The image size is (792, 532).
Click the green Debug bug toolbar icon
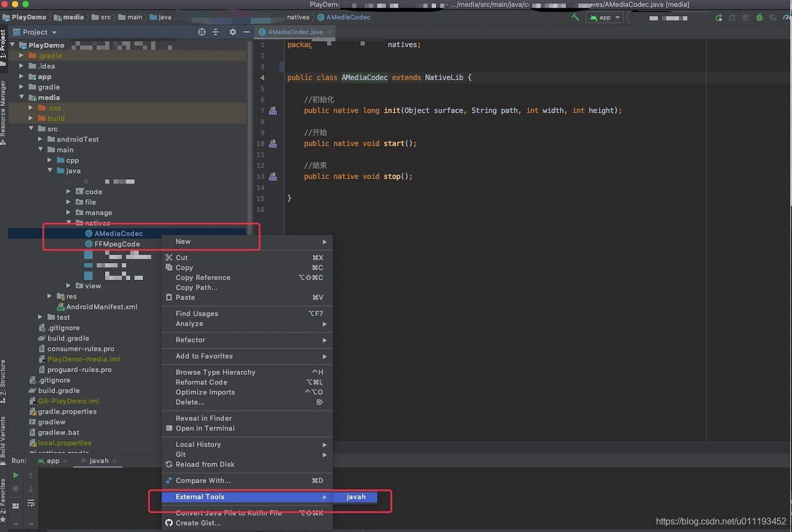click(759, 17)
